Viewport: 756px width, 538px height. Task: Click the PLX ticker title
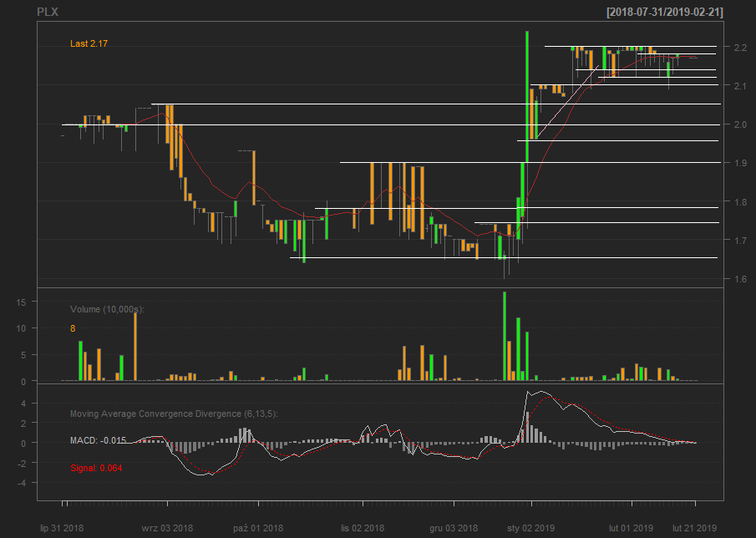pos(48,12)
